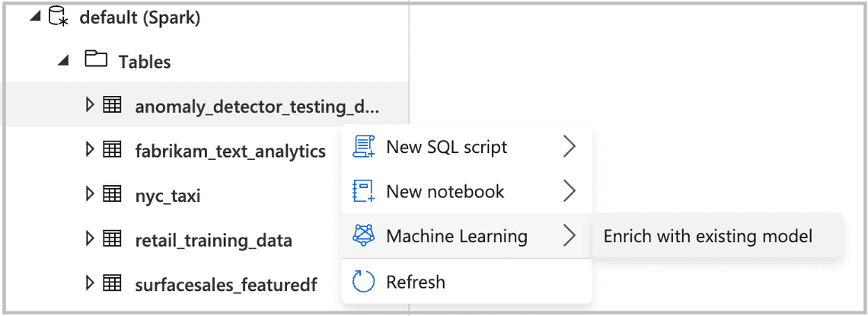Select the surfacesales_featuredf table name
Viewport: 868px width, 316px height.
click(x=226, y=285)
